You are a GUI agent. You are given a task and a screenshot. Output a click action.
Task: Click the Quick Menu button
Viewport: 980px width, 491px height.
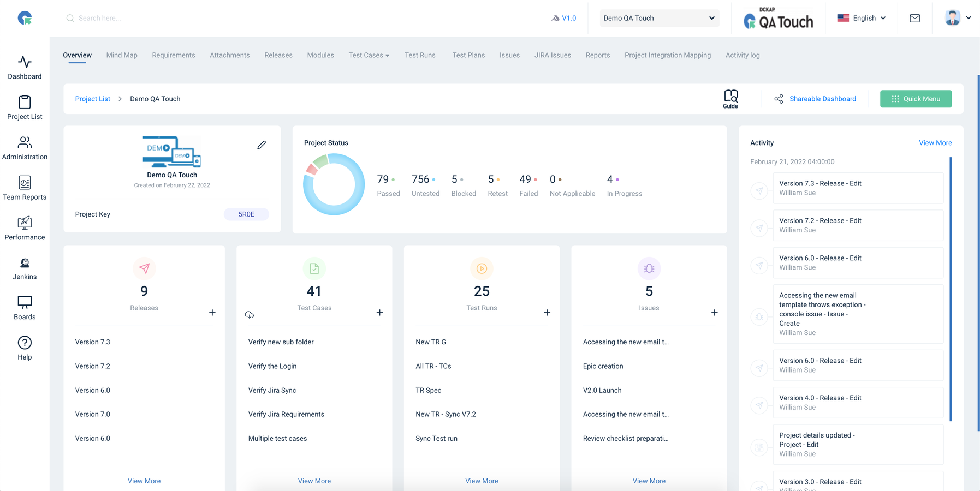click(x=916, y=99)
